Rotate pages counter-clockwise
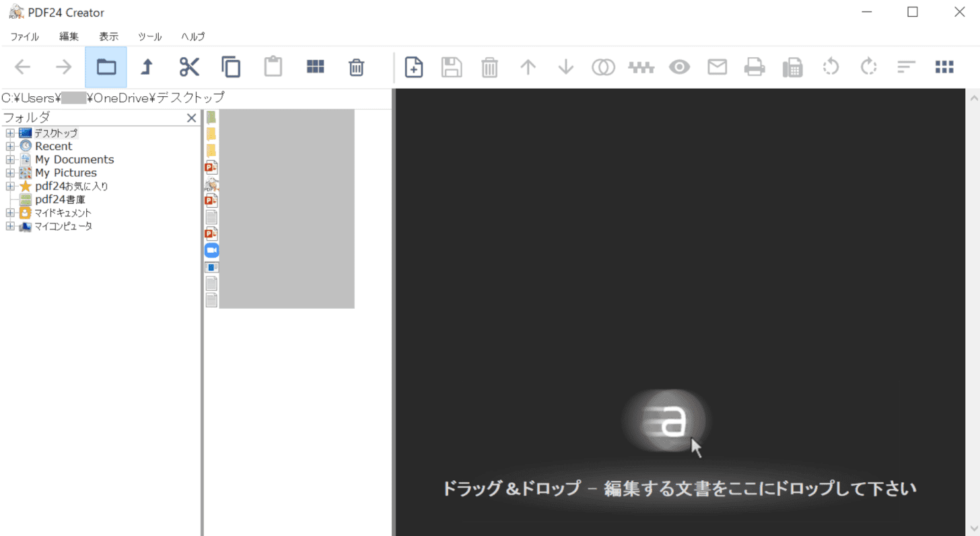 point(831,67)
